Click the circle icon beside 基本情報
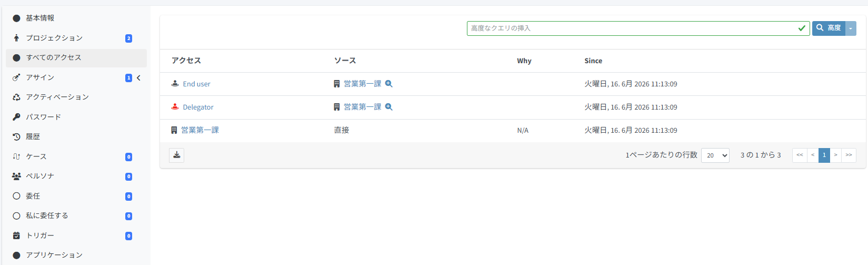This screenshot has width=868, height=265. pyautogui.click(x=16, y=18)
